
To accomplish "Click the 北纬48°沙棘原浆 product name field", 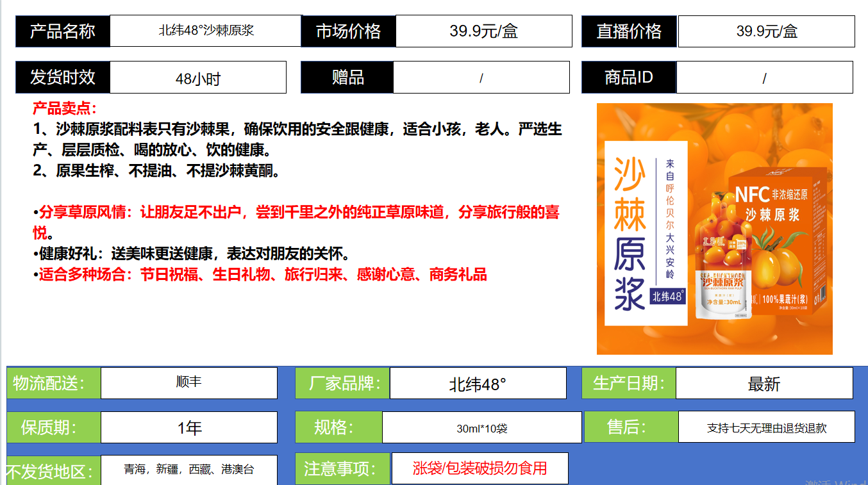I will point(206,31).
